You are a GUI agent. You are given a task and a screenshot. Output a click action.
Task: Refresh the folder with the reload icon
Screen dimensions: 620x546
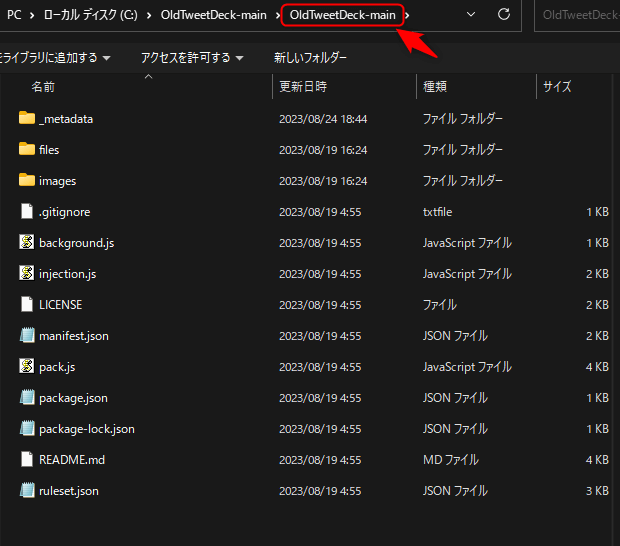pos(504,15)
